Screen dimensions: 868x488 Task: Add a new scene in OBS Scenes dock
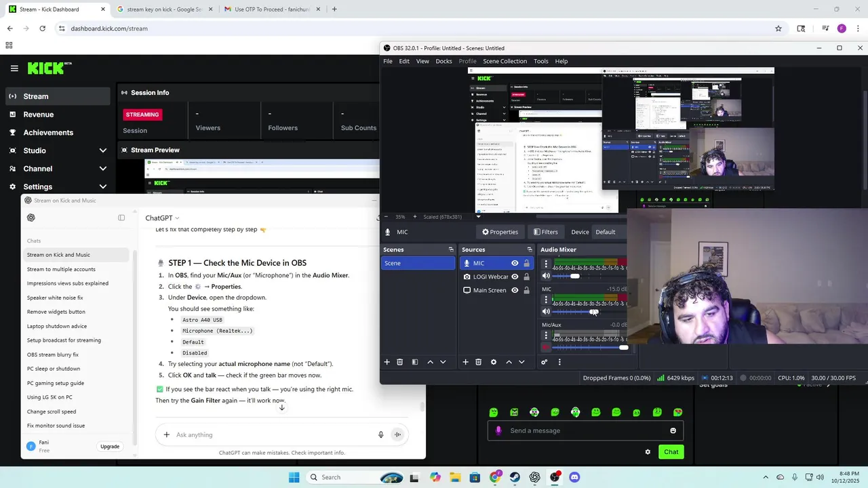(x=387, y=362)
